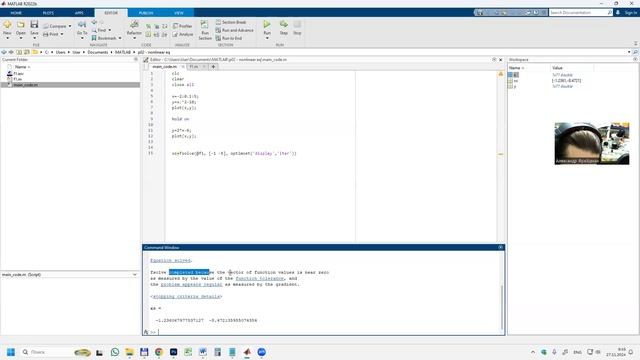
Task: Insert a Section Break
Action: pos(231,22)
